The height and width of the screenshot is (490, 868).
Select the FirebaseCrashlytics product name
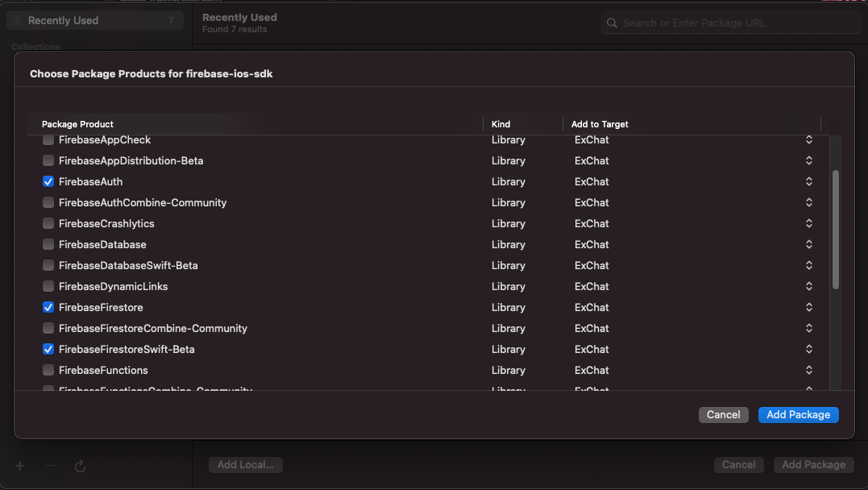tap(106, 224)
